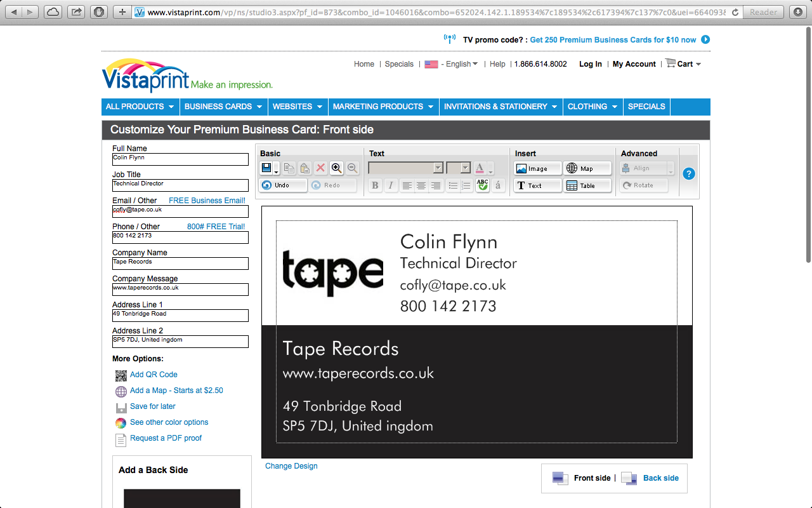
Task: Open the blue Help question mark
Action: pos(689,173)
